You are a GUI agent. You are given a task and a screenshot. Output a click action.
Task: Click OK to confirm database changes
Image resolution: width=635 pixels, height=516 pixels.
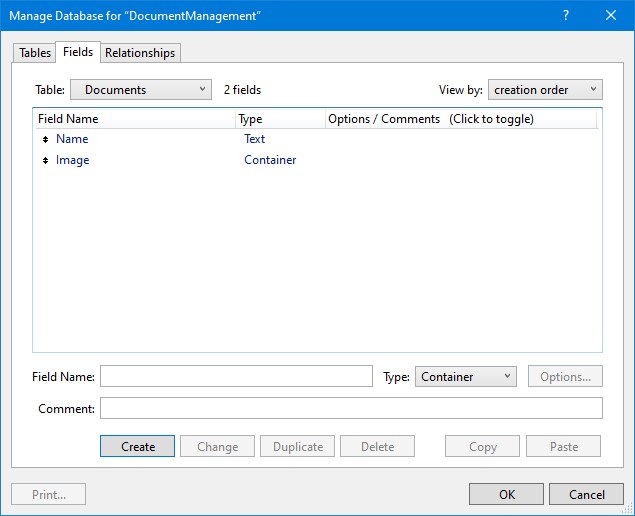pyautogui.click(x=507, y=494)
